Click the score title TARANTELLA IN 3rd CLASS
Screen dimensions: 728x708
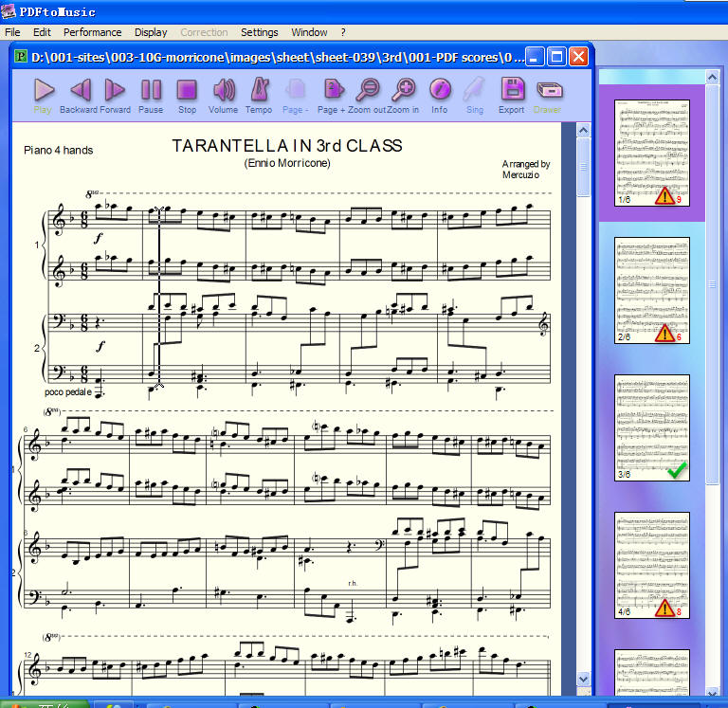coord(287,146)
